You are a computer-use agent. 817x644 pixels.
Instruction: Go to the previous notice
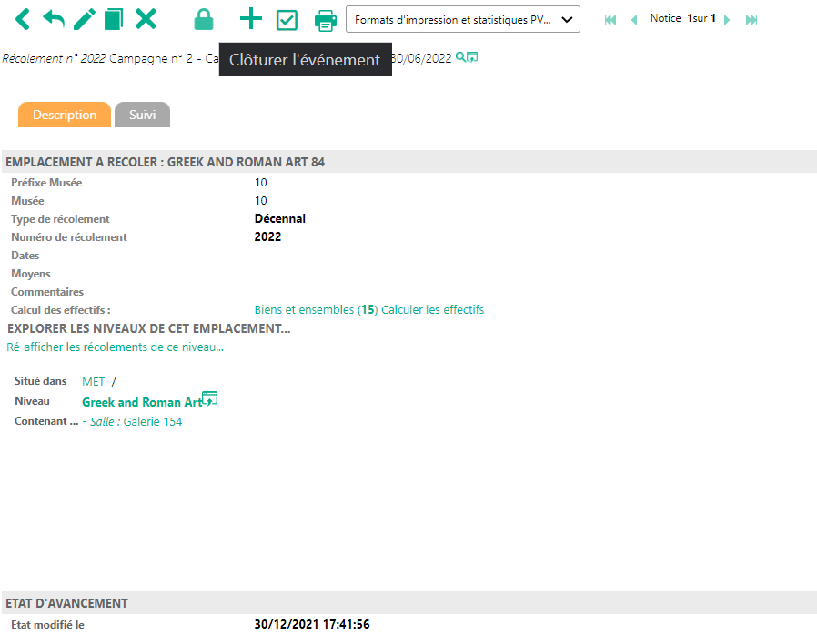634,20
